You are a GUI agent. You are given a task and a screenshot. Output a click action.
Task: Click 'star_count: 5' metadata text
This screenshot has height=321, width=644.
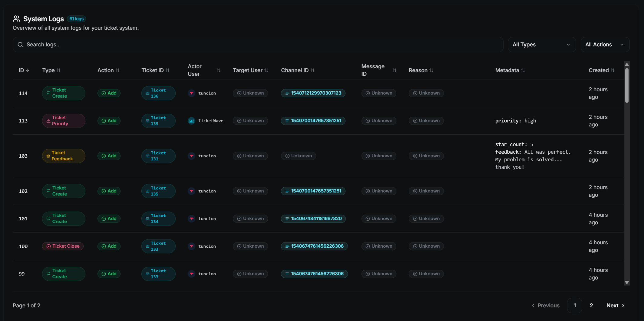coord(514,145)
